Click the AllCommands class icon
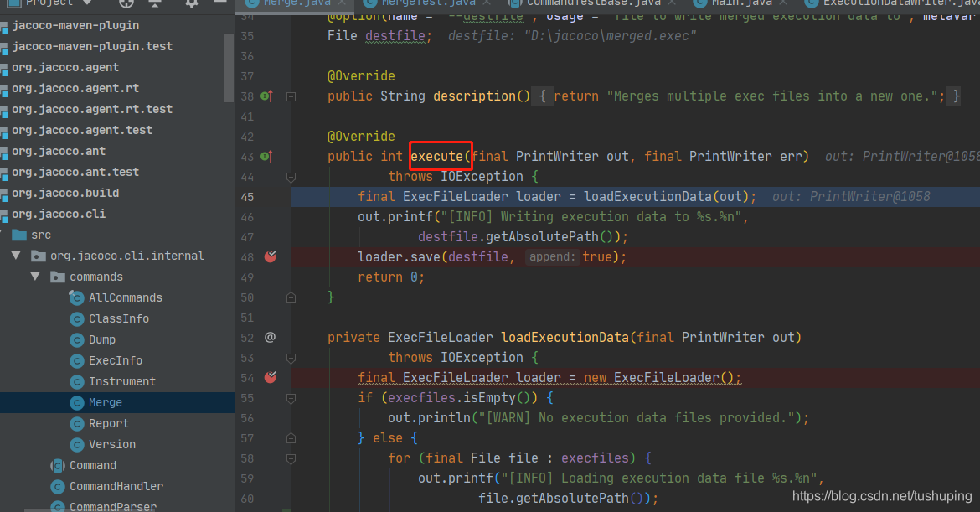 [x=77, y=298]
